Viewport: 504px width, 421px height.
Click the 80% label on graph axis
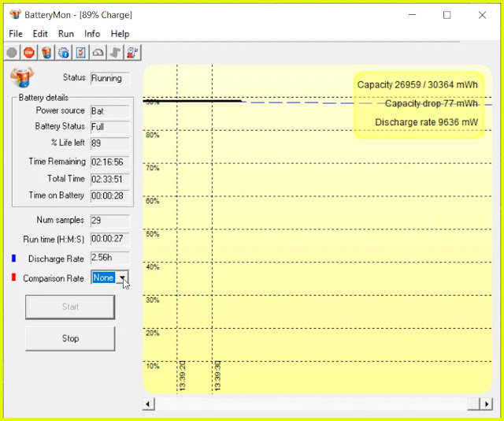click(153, 135)
